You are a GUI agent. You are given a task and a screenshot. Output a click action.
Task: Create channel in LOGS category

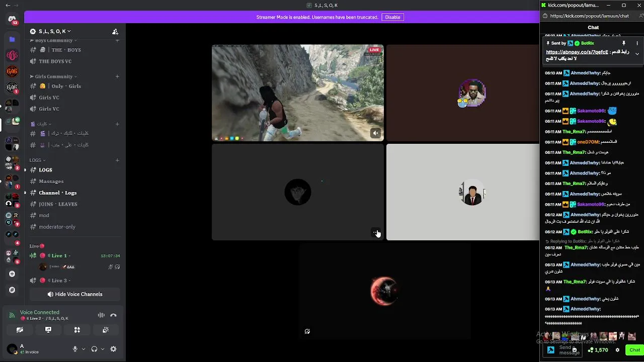[x=117, y=160]
